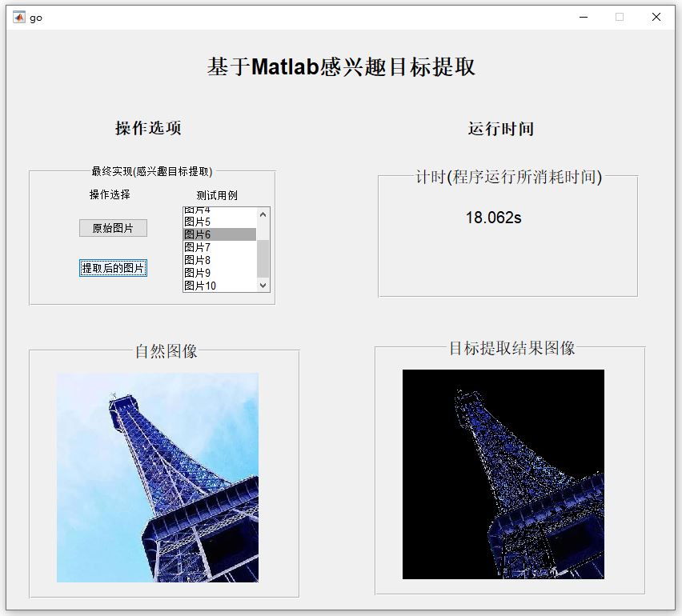
Task: Click the MATLAB icon in the title bar
Action: point(19,18)
